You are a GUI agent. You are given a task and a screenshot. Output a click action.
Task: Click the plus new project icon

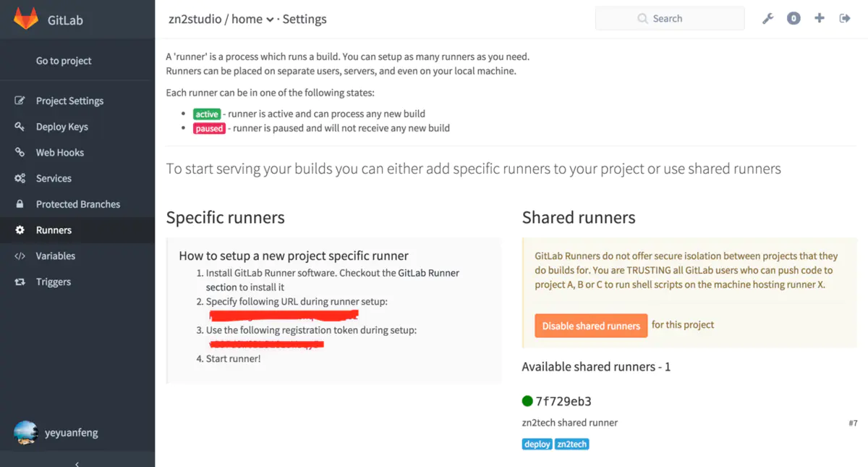coord(820,19)
